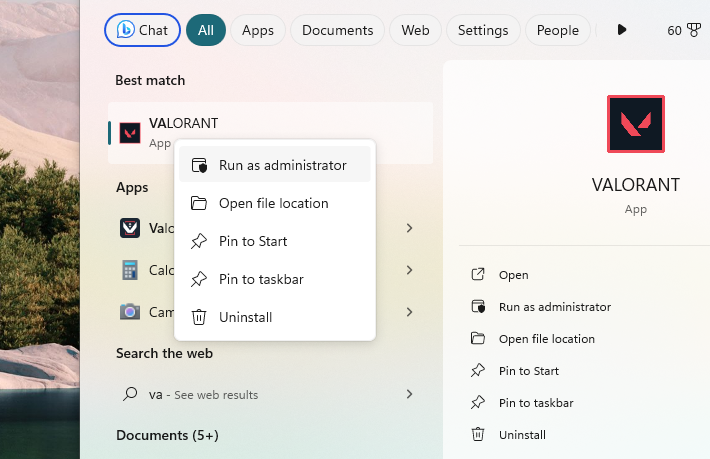Select the Apps filter tab
Screen dimensions: 710x459
click(x=257, y=30)
